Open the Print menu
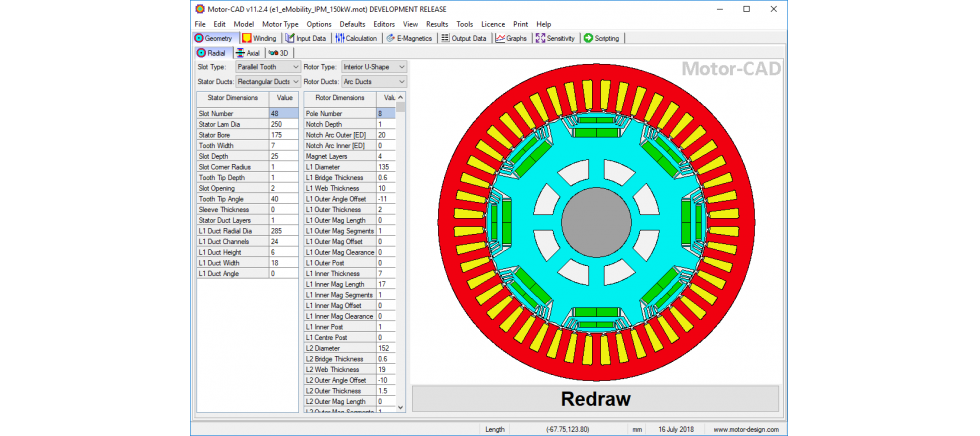This screenshot has height=436, width=980. (521, 24)
